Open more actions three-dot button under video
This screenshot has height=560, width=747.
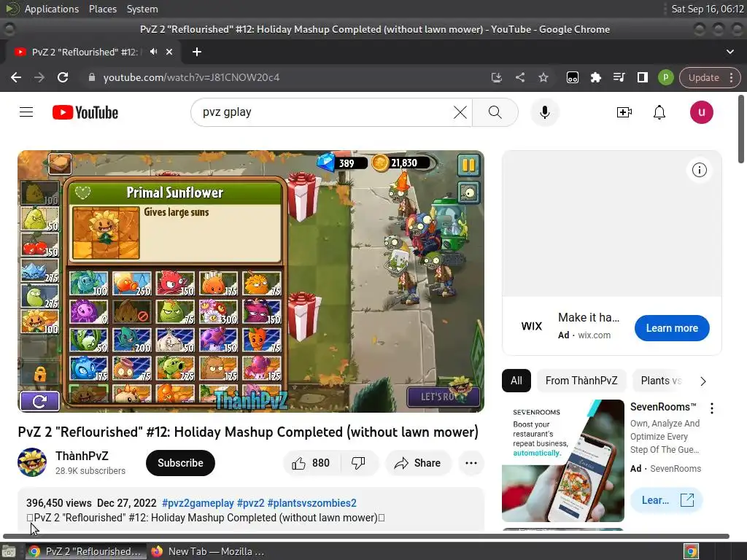tap(471, 463)
